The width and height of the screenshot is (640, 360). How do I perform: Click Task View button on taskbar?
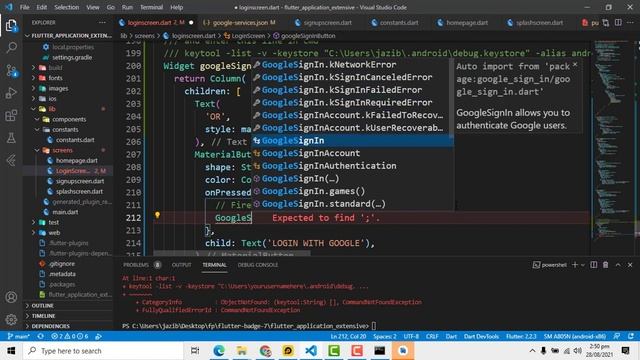(195, 351)
